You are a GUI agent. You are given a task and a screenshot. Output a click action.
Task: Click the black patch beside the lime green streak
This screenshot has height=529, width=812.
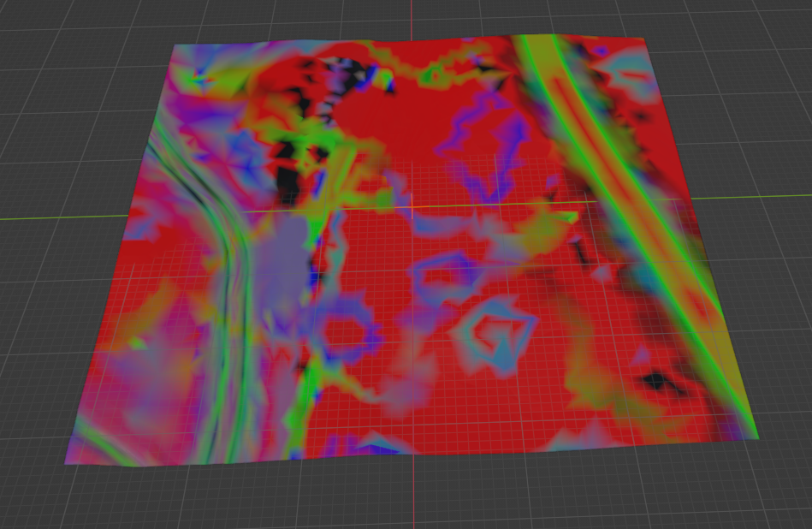(x=291, y=175)
